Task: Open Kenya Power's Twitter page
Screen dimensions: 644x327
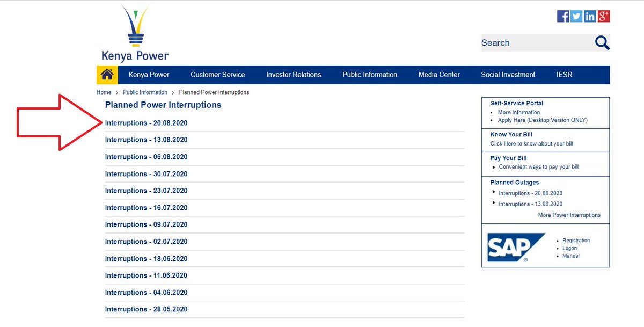Action: [576, 16]
